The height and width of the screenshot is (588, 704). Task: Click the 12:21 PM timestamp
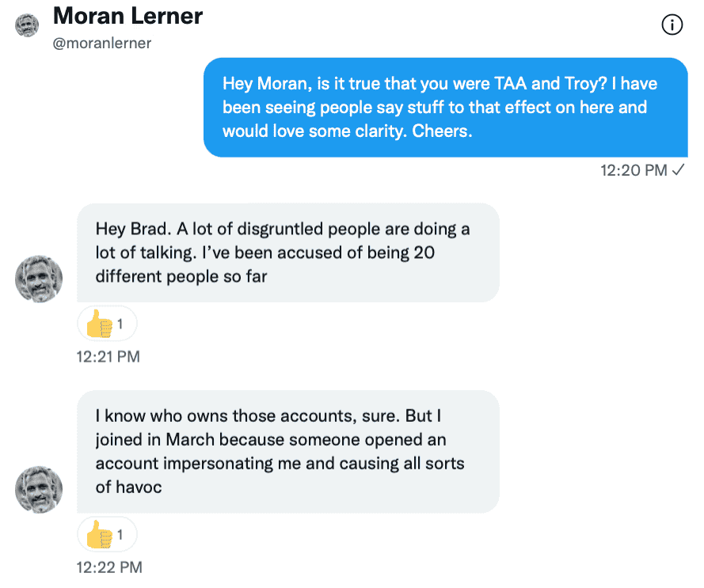click(x=108, y=357)
